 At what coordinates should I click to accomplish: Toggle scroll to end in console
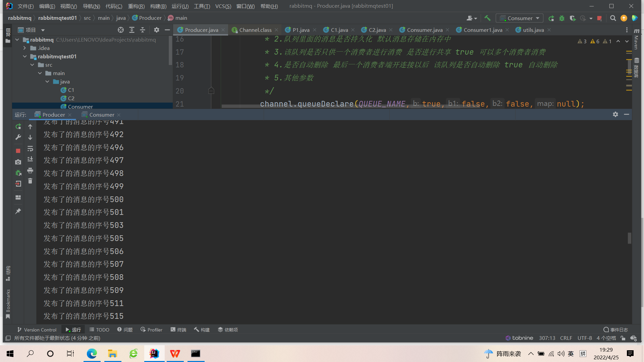[x=30, y=159]
